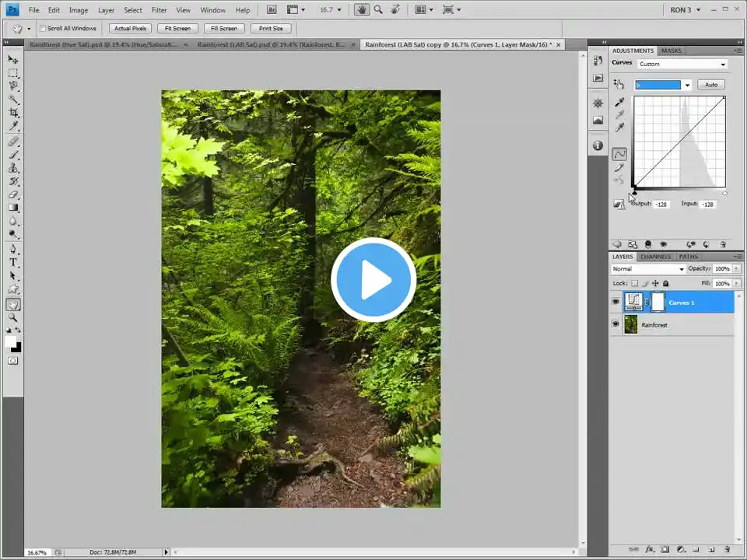Viewport: 747px width, 560px height.
Task: Select the Eraser tool
Action: [x=13, y=194]
